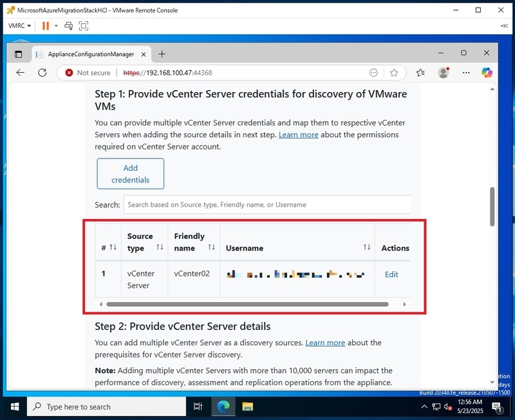515x420 pixels.
Task: Click the network tray icon
Action: pyautogui.click(x=436, y=407)
